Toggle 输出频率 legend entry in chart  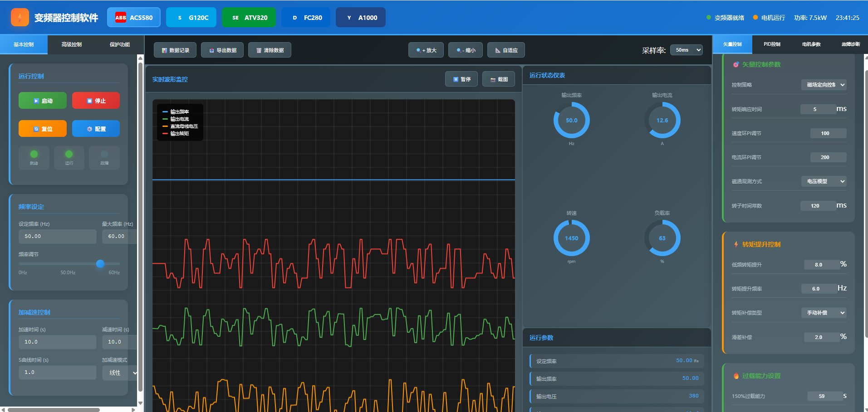pos(176,112)
